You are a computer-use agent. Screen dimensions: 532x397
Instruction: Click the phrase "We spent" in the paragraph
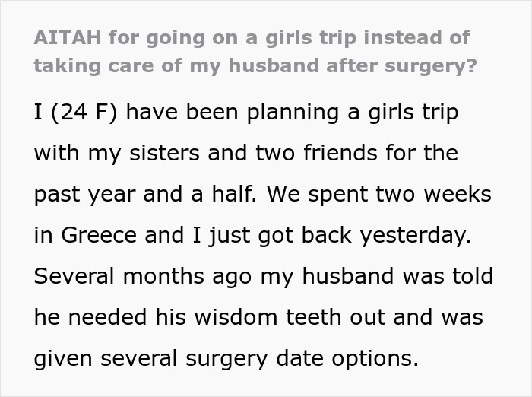click(x=302, y=194)
